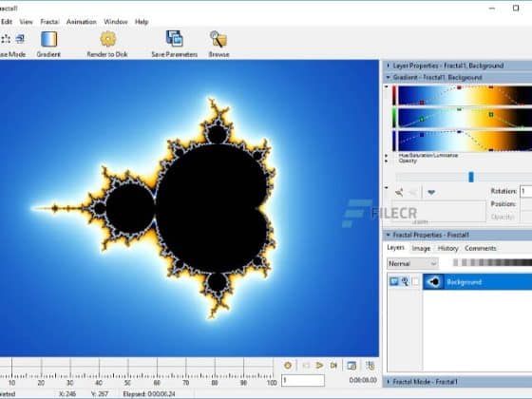Open the Fractal menu
This screenshot has height=399, width=532.
tap(49, 22)
